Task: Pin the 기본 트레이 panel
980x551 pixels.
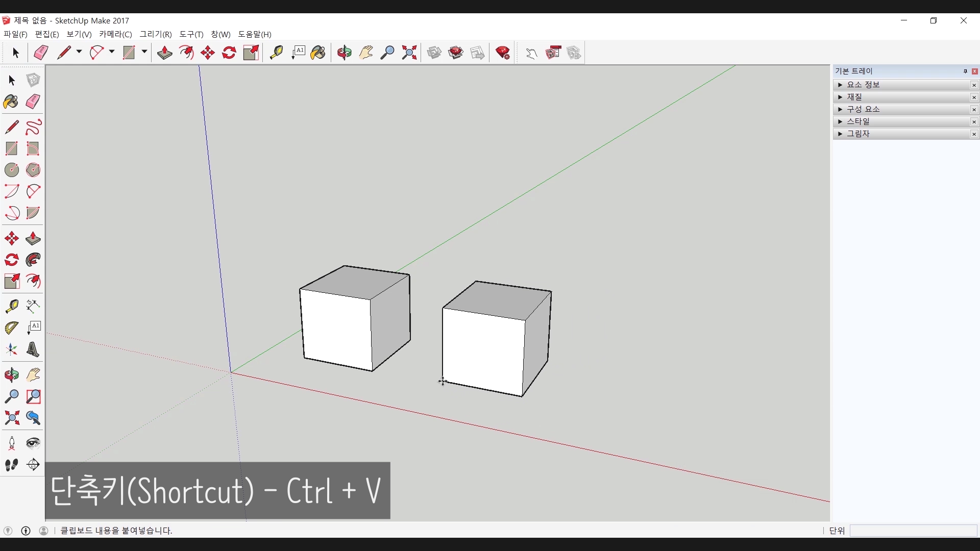Action: pos(965,71)
